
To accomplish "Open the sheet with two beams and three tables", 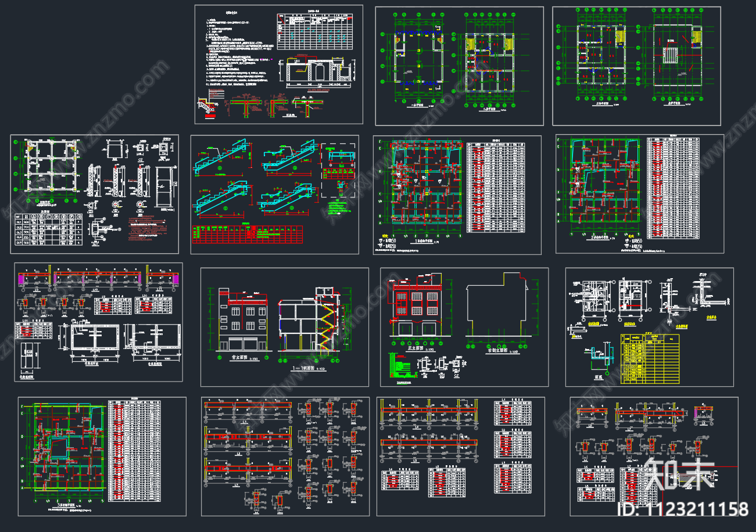I will [461, 456].
